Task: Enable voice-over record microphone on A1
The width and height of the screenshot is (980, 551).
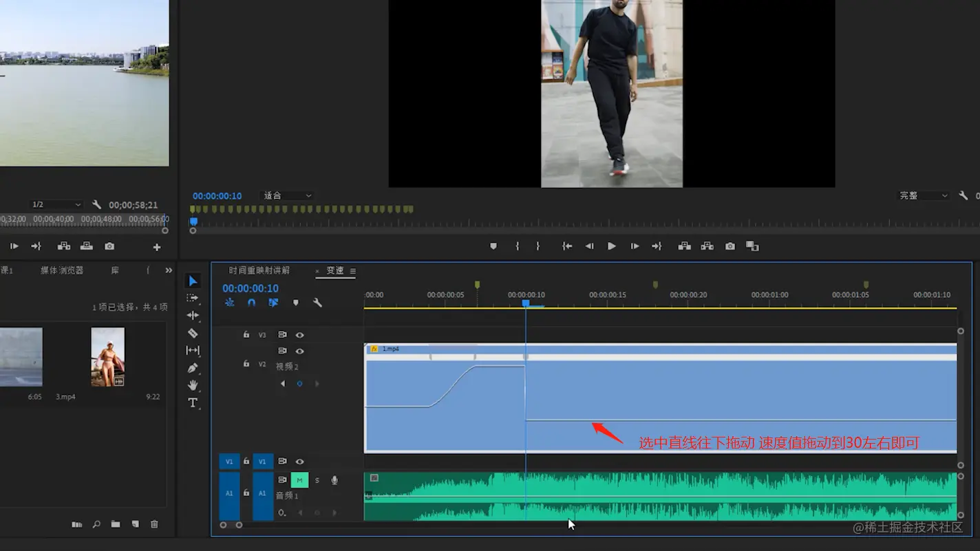Action: pyautogui.click(x=334, y=480)
